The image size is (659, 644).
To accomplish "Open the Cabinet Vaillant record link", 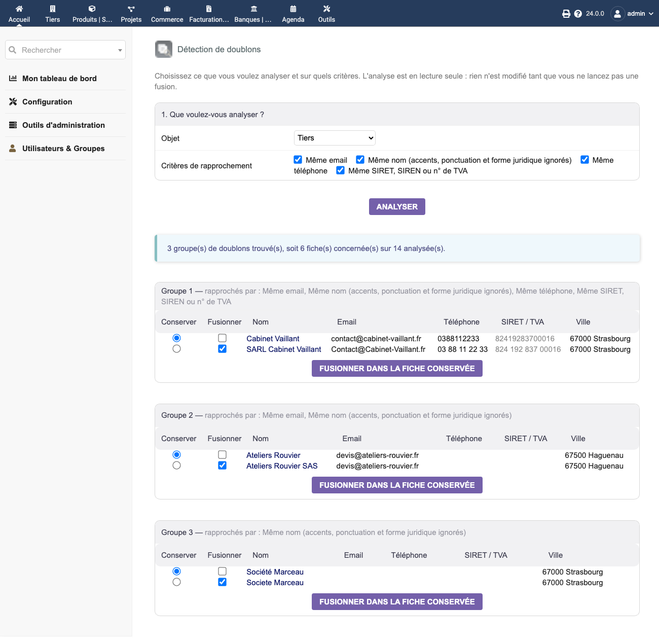I will [x=273, y=339].
